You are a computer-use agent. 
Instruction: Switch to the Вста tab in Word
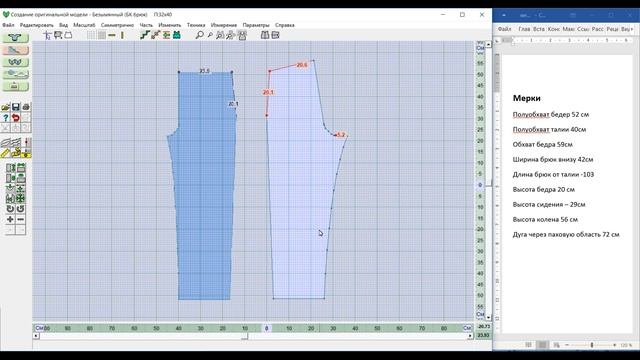coord(539,29)
